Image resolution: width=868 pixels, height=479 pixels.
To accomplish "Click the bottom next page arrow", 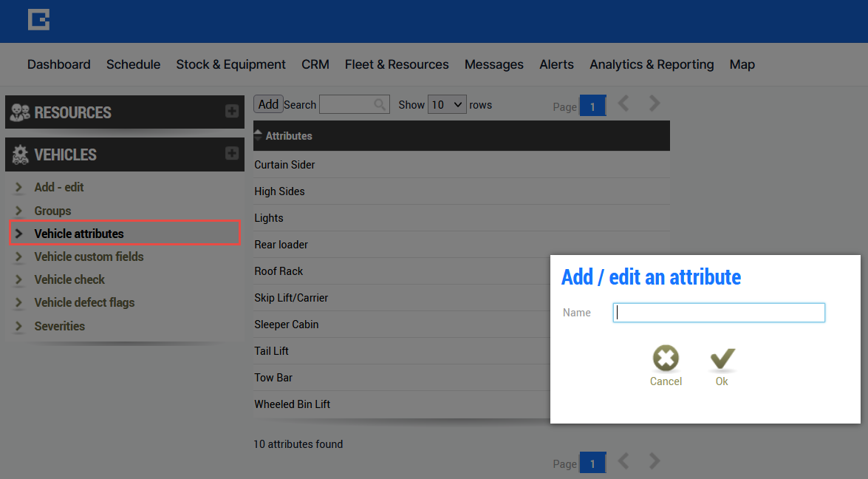I will 655,461.
